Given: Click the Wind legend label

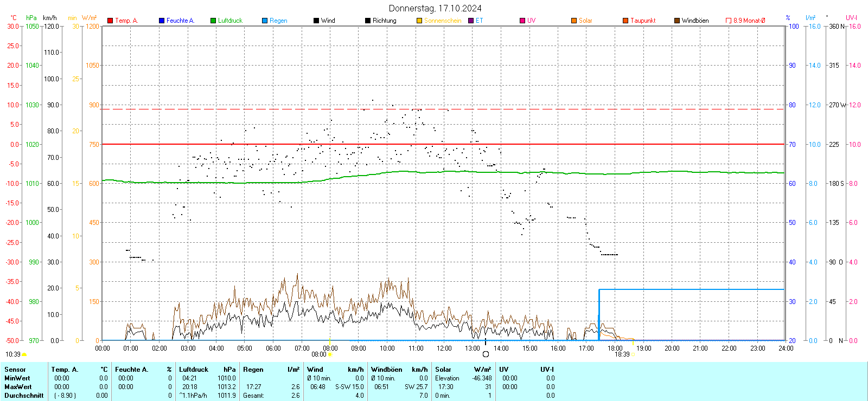Looking at the screenshot, I should click(328, 21).
